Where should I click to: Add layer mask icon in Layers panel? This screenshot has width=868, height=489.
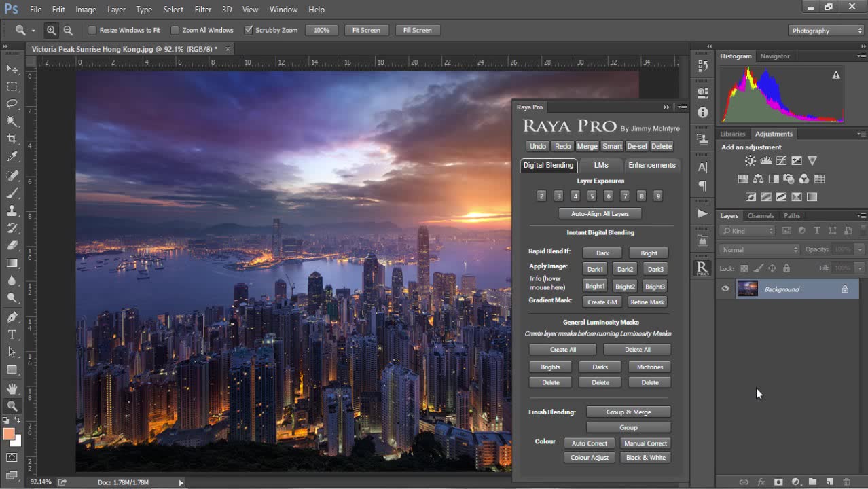778,482
